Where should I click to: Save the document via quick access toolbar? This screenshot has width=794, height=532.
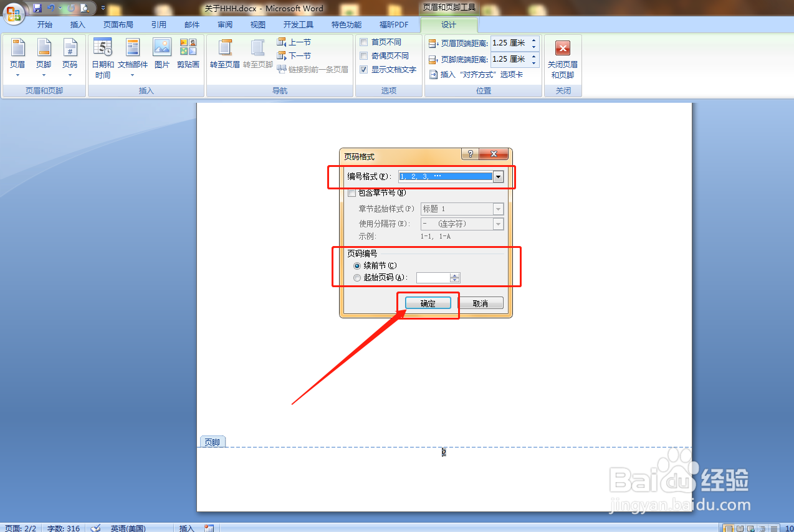click(37, 8)
